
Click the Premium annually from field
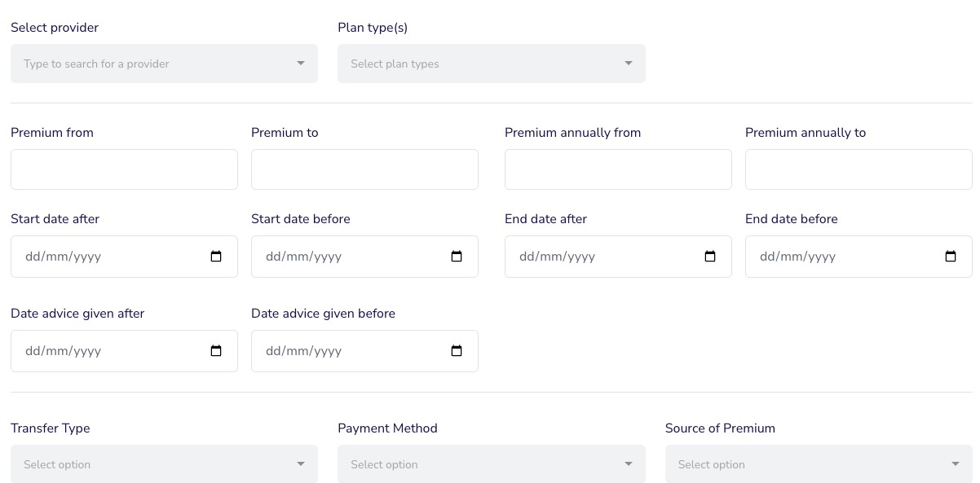click(x=618, y=169)
